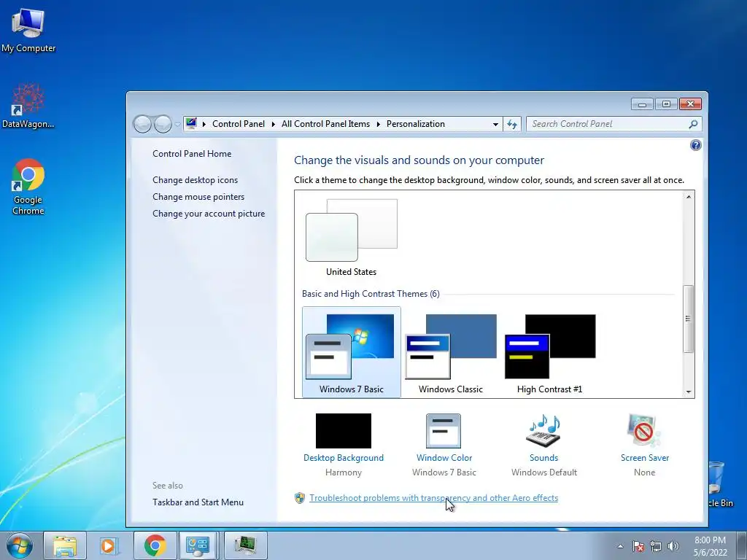This screenshot has width=747, height=560.
Task: Open Control Panel Home link
Action: (x=192, y=154)
